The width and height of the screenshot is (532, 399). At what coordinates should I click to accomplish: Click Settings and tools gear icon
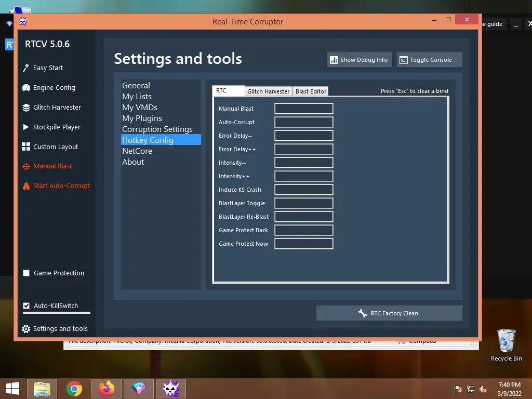pos(26,328)
